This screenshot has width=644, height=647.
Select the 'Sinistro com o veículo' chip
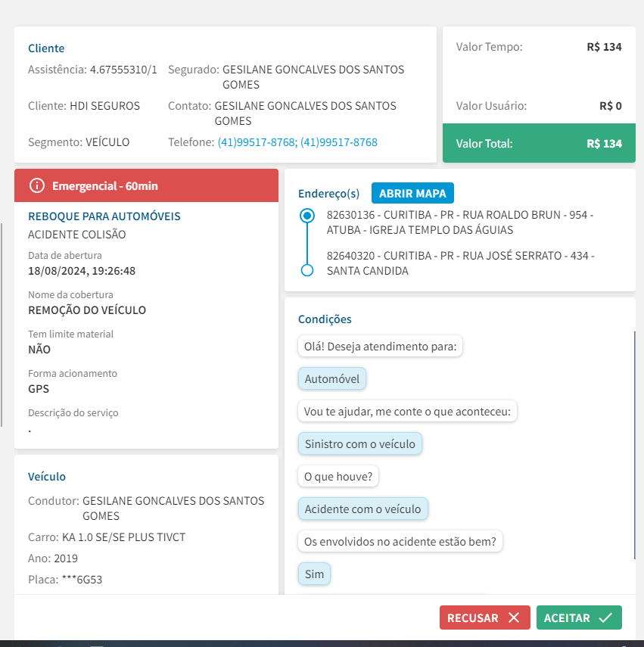pyautogui.click(x=359, y=444)
